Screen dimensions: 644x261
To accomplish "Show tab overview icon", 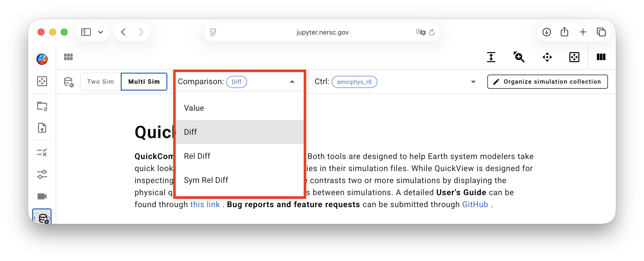I will [x=601, y=32].
